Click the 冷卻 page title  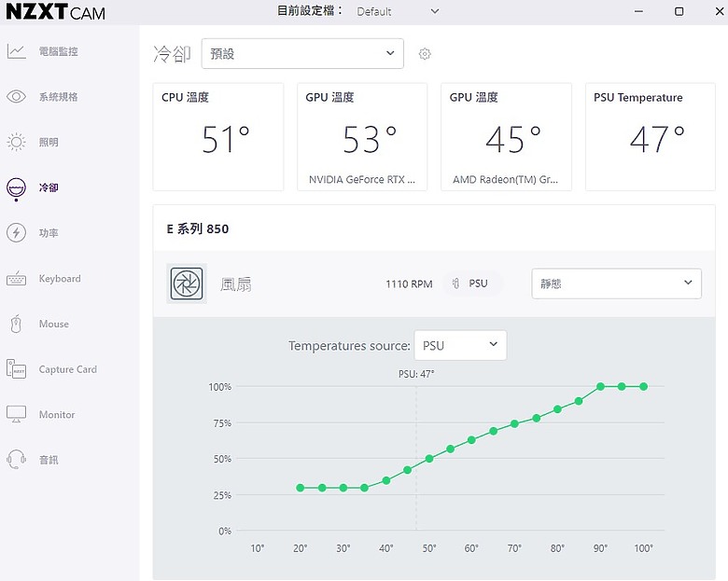point(172,54)
